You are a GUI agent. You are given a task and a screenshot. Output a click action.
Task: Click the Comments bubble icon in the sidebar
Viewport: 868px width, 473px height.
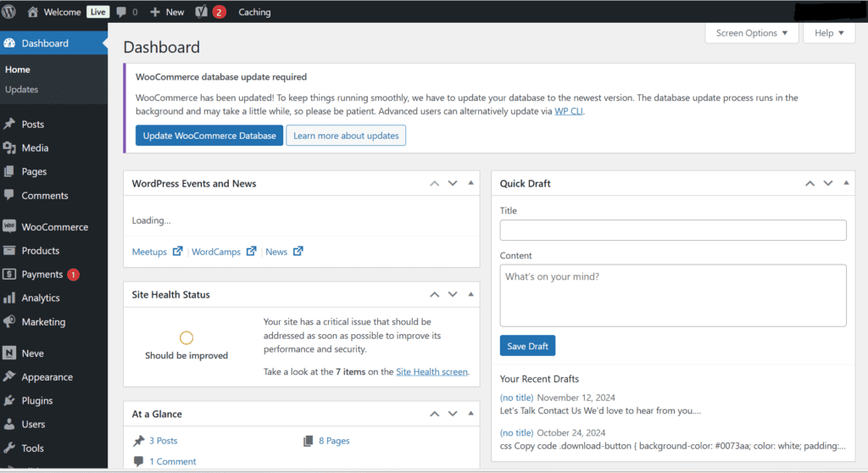coord(9,195)
